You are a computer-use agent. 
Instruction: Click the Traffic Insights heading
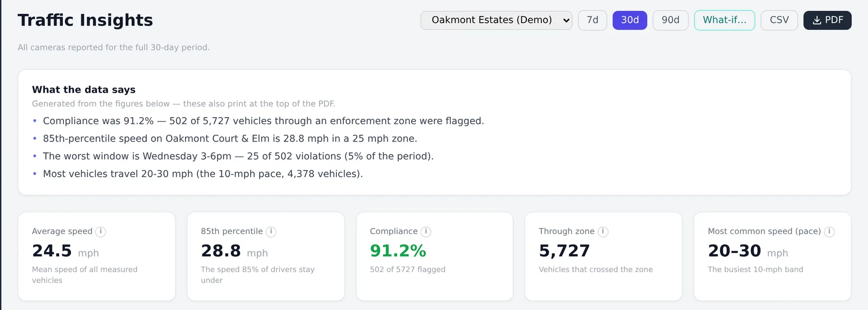[85, 20]
